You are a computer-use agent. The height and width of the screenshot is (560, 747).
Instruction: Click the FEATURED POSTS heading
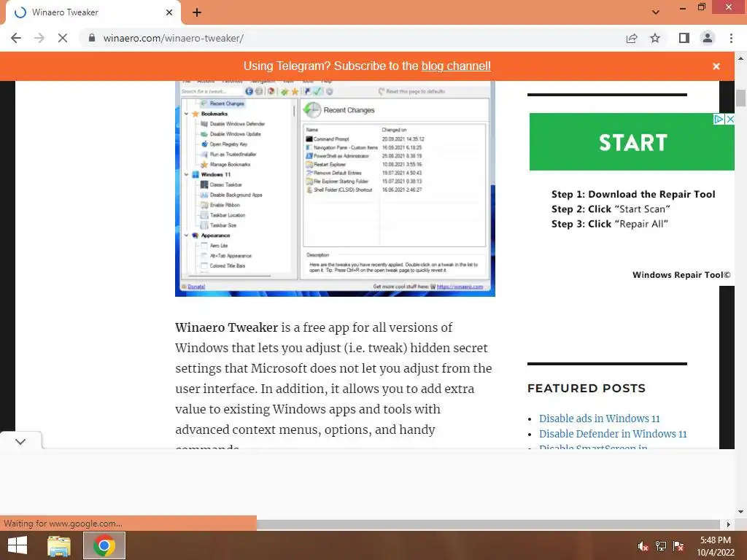pos(587,388)
